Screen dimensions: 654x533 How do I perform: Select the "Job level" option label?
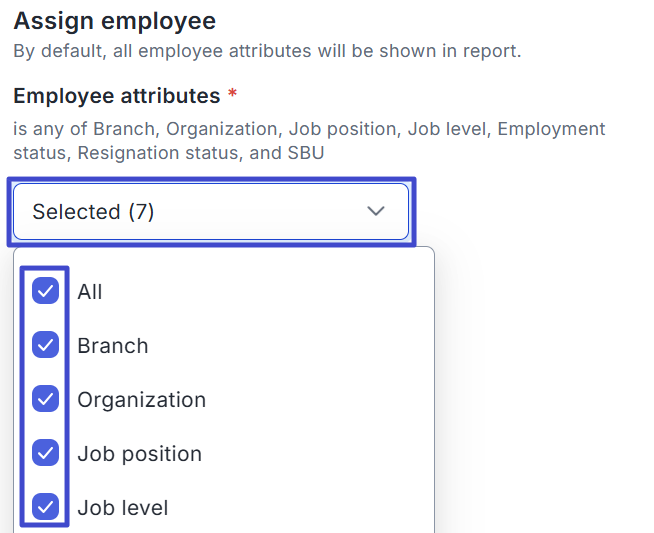click(122, 508)
